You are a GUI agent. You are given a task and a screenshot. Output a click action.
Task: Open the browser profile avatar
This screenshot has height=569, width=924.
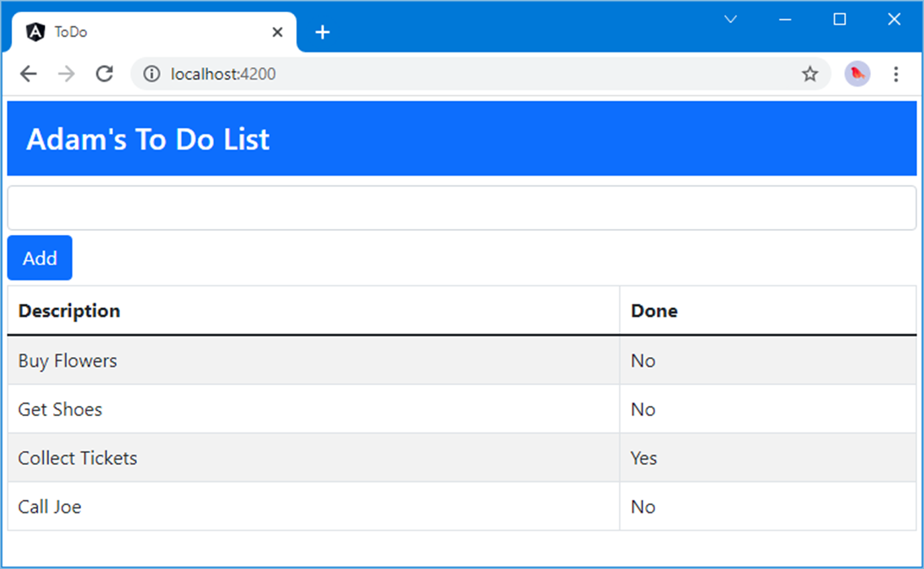857,74
